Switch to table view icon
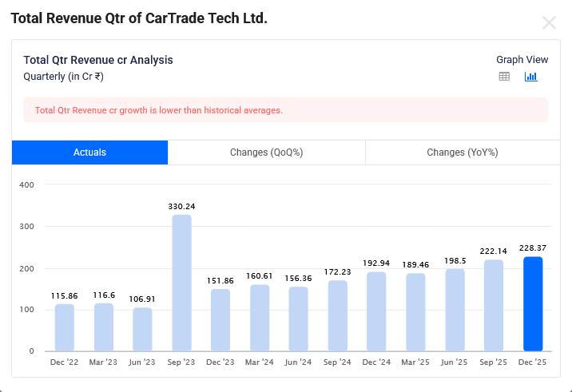 click(504, 77)
